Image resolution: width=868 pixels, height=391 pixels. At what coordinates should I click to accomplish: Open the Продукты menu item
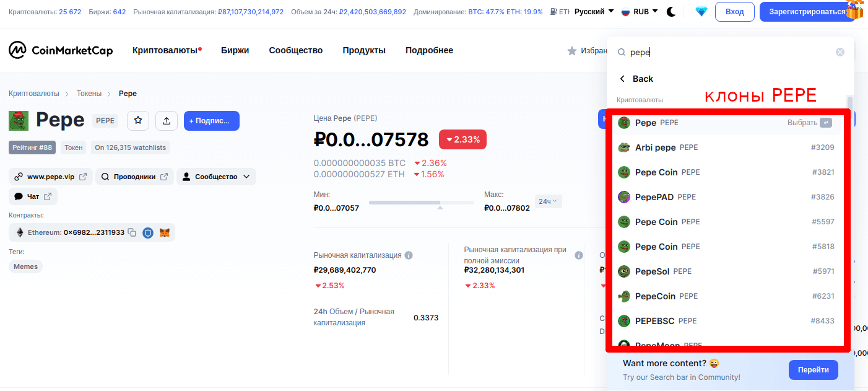[x=364, y=50]
